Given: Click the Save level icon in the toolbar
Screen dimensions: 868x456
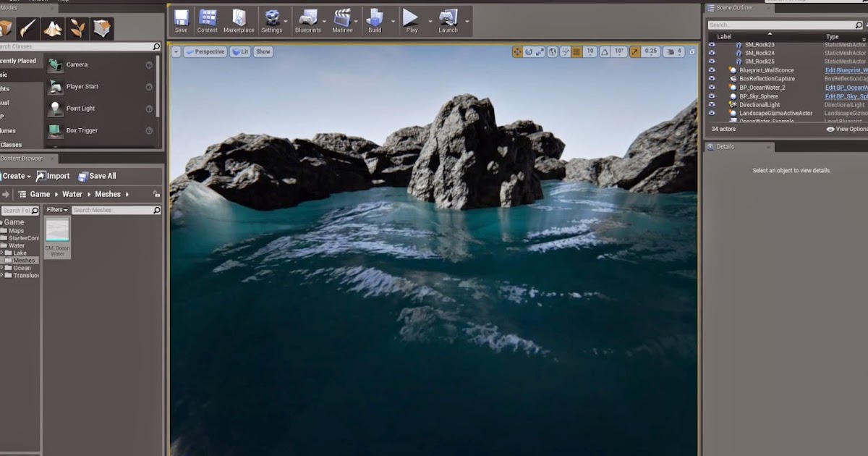Looking at the screenshot, I should 181,18.
